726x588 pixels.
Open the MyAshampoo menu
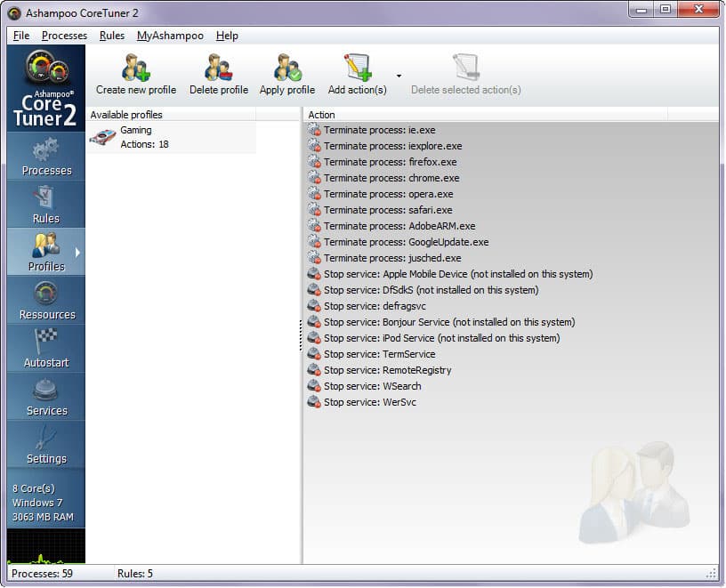point(170,36)
